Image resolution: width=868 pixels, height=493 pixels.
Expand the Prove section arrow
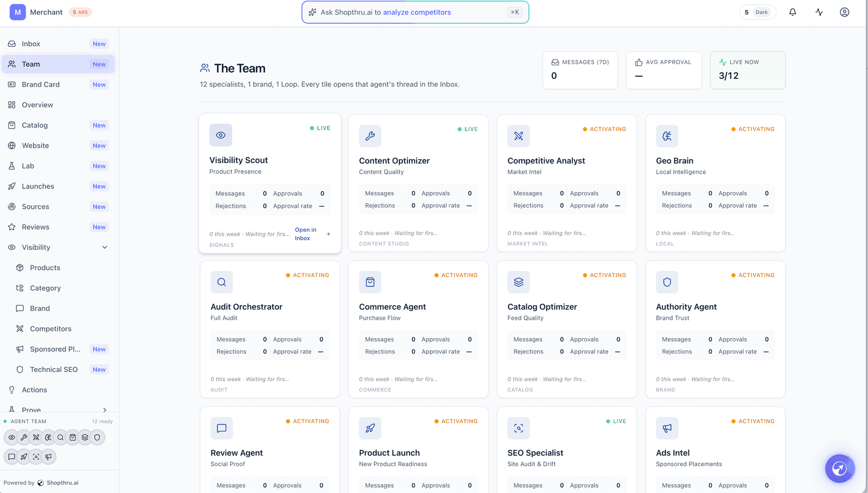pos(105,410)
